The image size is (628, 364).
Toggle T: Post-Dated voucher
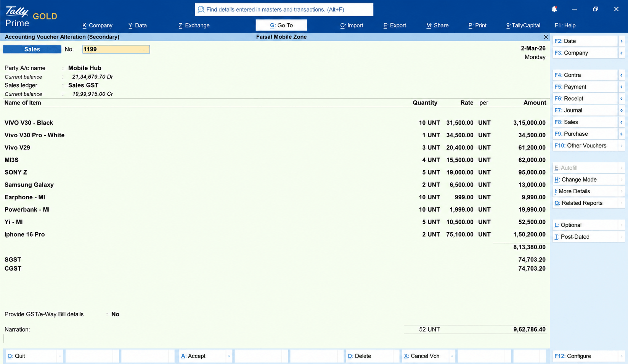click(585, 237)
